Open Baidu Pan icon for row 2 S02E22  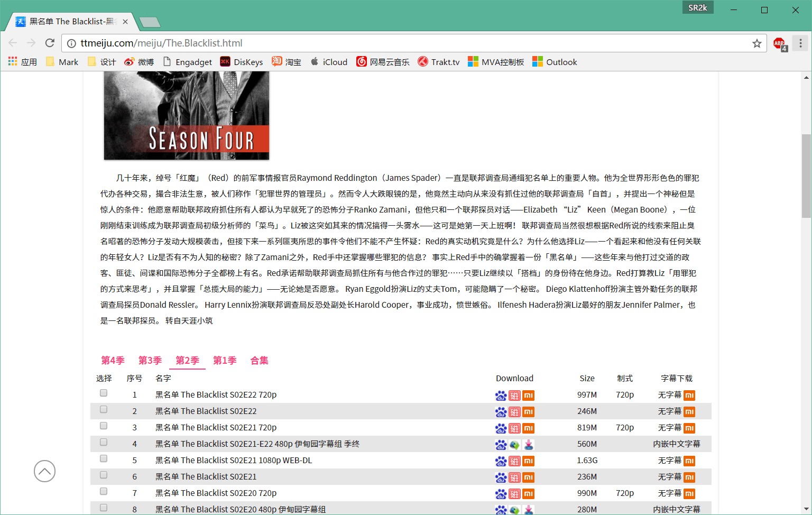[x=501, y=412]
